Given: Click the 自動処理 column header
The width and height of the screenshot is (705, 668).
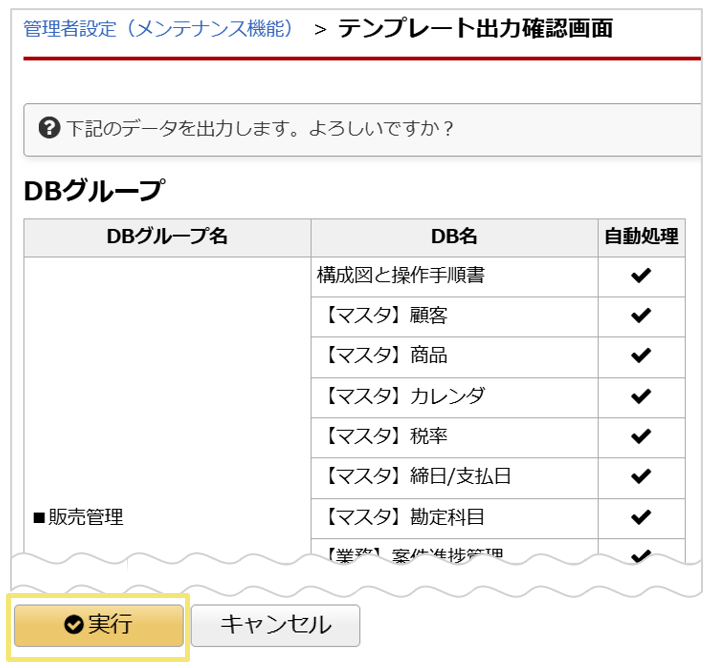Looking at the screenshot, I should [x=642, y=237].
